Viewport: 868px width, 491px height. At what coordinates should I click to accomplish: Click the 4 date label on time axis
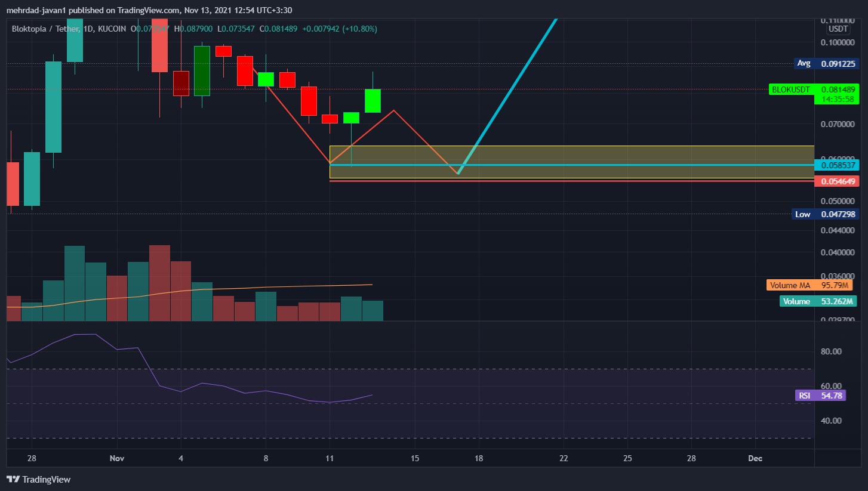(x=181, y=458)
